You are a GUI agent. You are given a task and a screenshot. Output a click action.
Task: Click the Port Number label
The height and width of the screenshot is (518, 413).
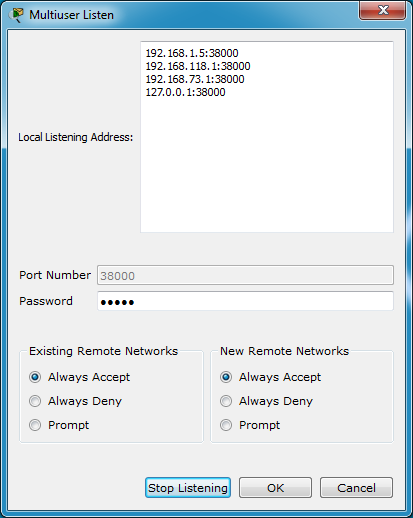click(55, 275)
